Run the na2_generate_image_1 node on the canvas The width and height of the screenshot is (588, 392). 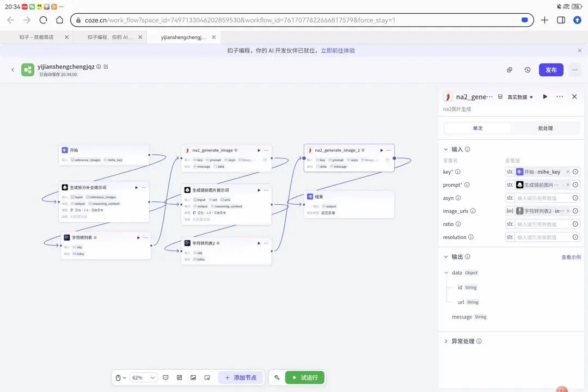tap(381, 150)
